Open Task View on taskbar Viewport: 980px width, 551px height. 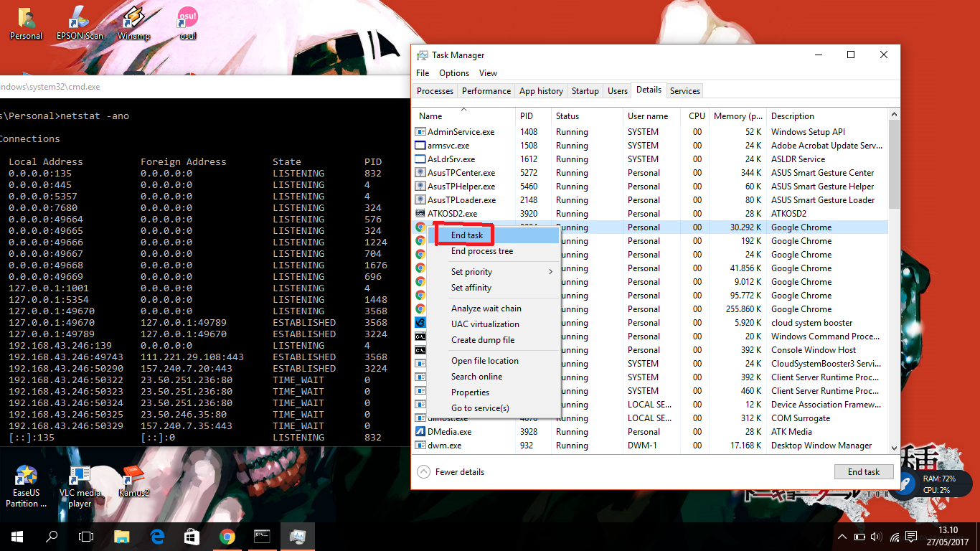click(86, 536)
